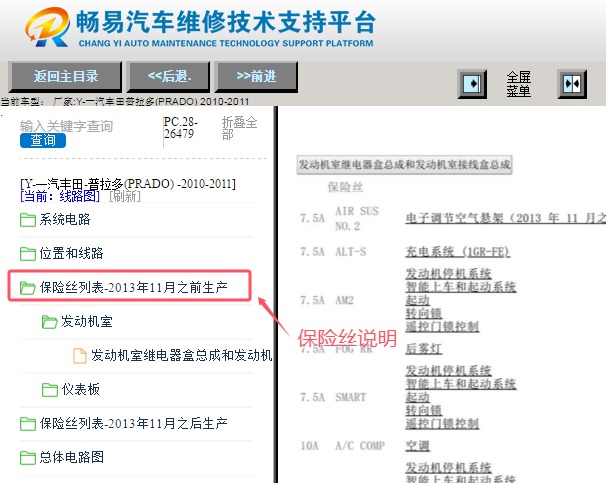Click the [当前：线路图] link
Screen dimensions: 606x483
tap(60, 196)
